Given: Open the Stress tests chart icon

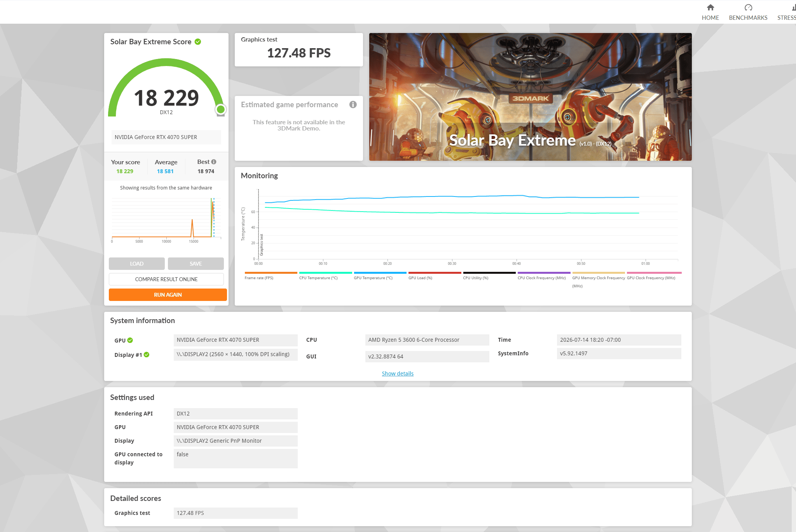Looking at the screenshot, I should 794,7.
